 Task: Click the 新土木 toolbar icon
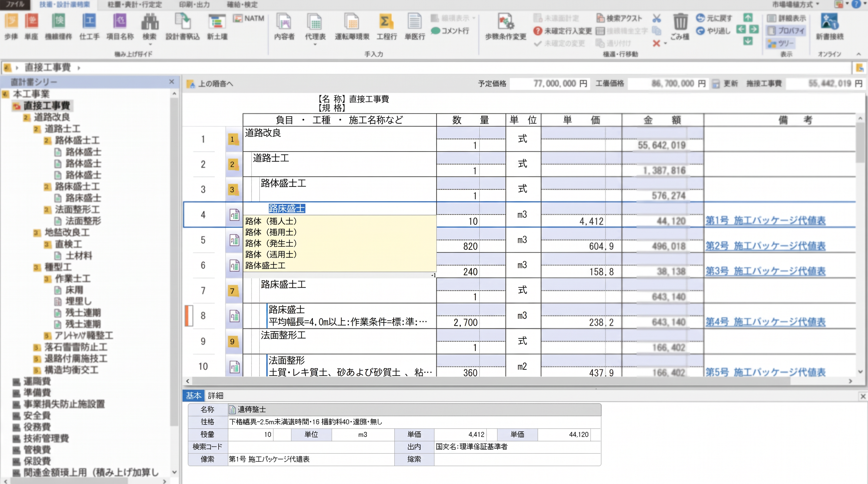(217, 21)
